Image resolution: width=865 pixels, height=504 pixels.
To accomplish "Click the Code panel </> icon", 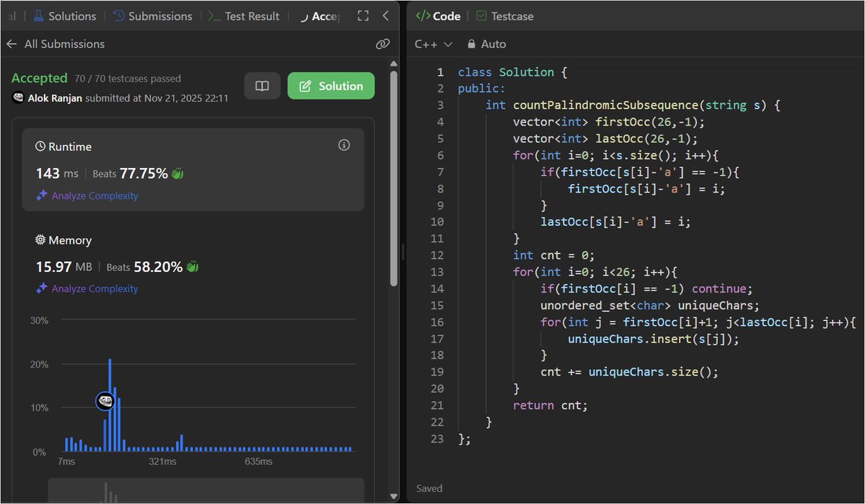I will pyautogui.click(x=422, y=15).
